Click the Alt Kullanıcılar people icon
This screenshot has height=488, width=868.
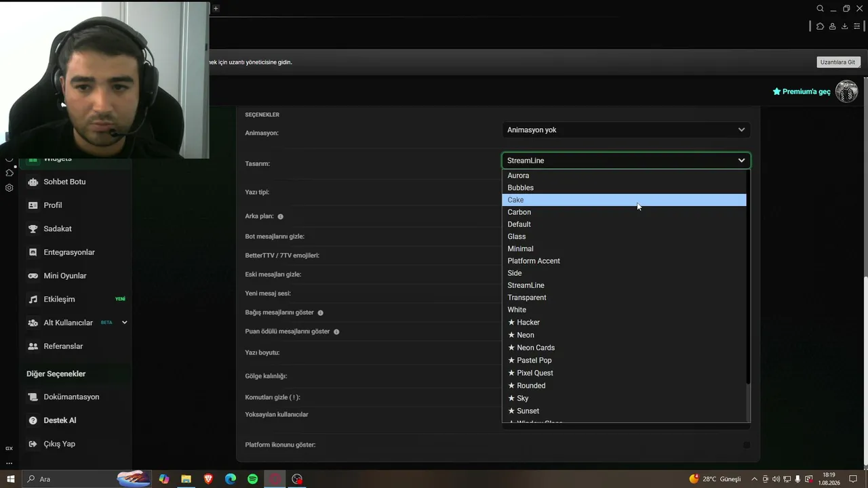tap(33, 323)
